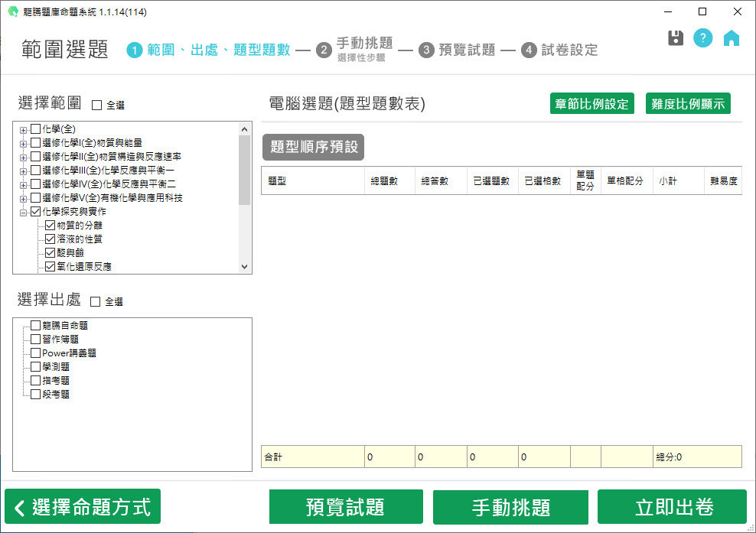Screen dimensions: 756x533
Task: Check the 全選 box for 選擇出處
Action: 96,302
